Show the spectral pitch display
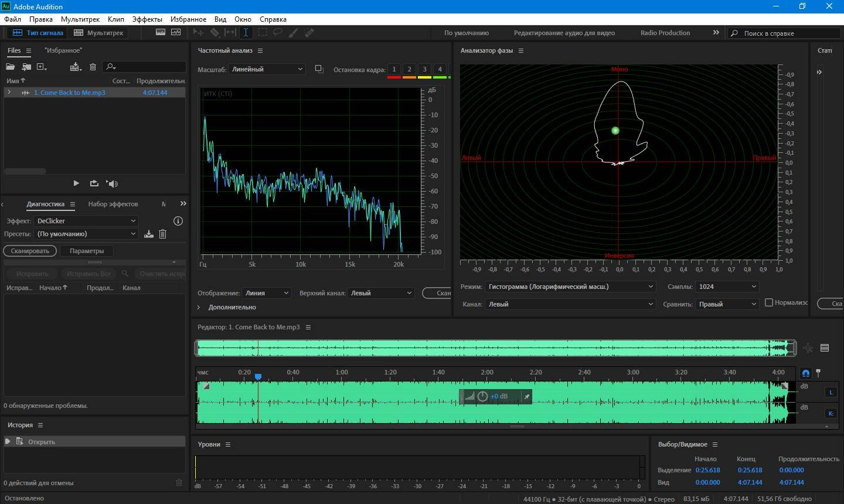The width and height of the screenshot is (844, 504). pos(176,33)
